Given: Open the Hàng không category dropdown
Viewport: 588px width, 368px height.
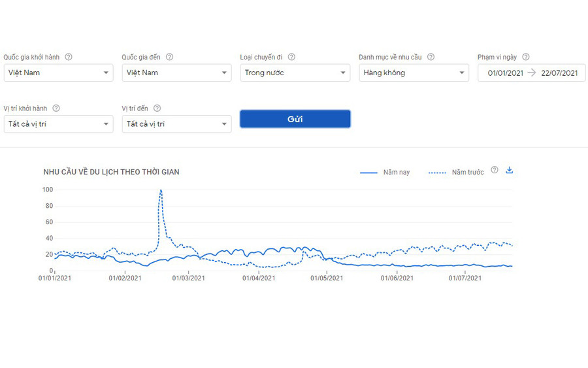Looking at the screenshot, I should [x=414, y=73].
